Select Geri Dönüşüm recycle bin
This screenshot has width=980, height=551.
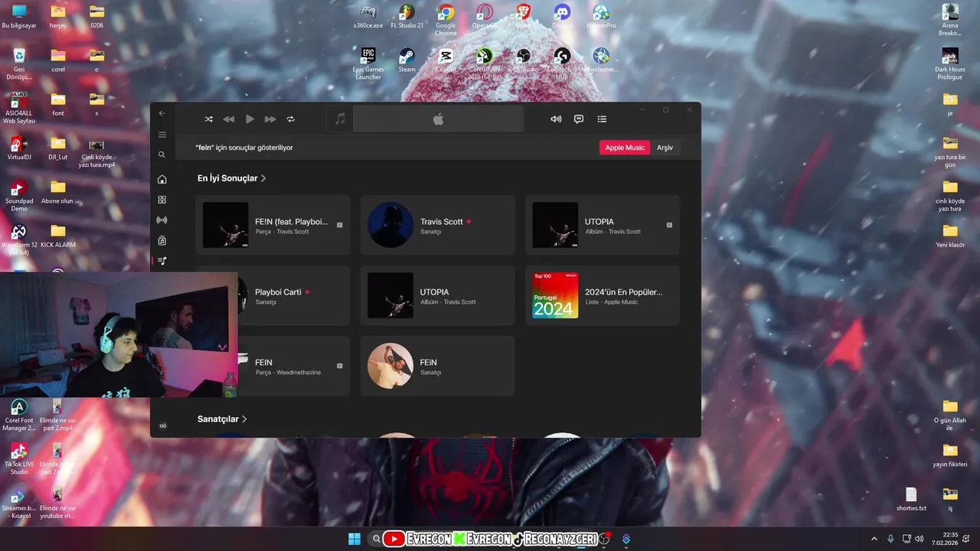(19, 64)
